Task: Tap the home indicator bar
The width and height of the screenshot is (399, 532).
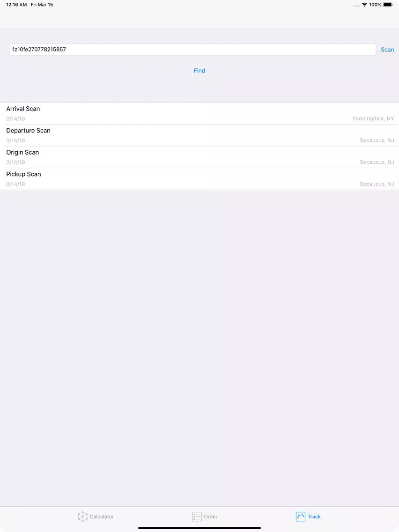Action: click(x=199, y=528)
